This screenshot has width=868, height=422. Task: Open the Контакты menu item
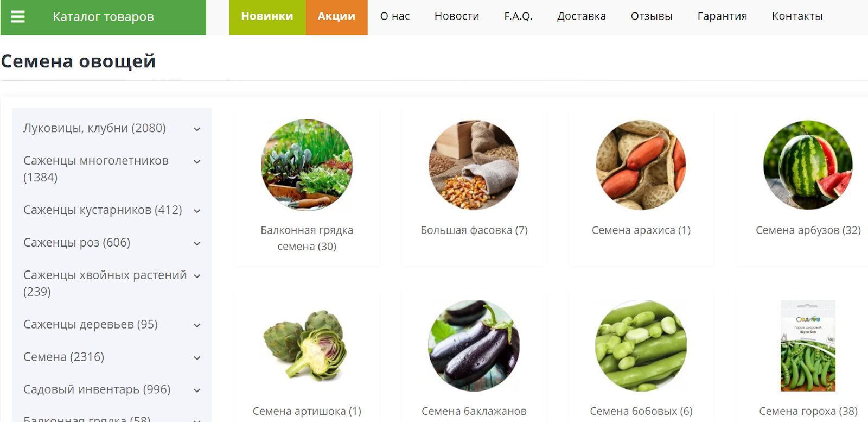[797, 16]
